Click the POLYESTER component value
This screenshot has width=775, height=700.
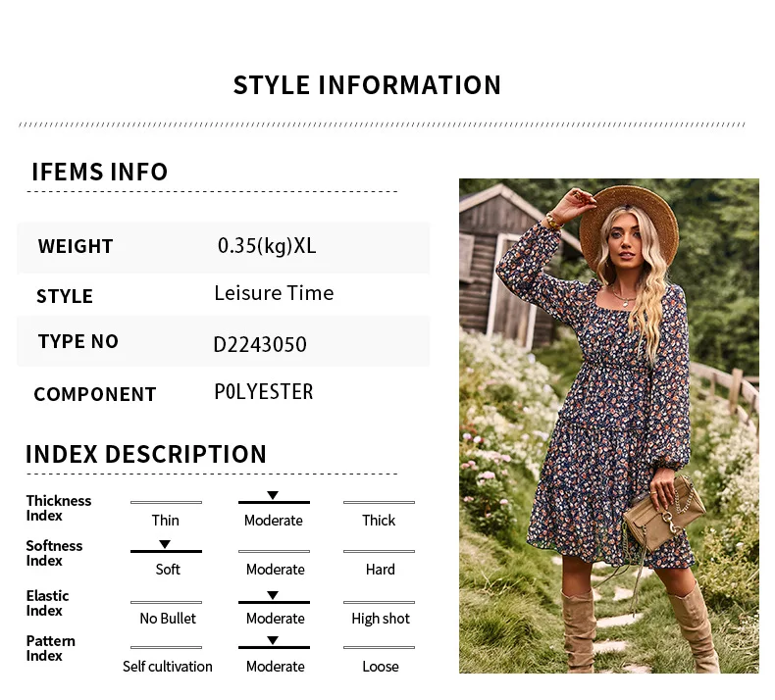pyautogui.click(x=264, y=392)
